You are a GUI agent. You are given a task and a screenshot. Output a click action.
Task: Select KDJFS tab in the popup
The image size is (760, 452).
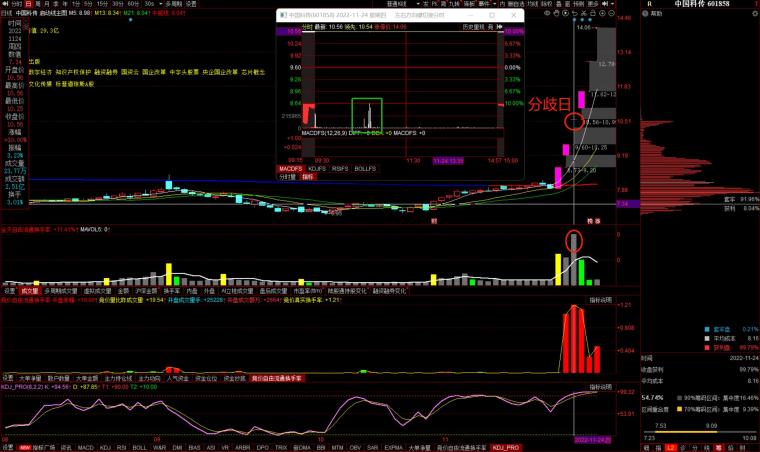[317, 169]
